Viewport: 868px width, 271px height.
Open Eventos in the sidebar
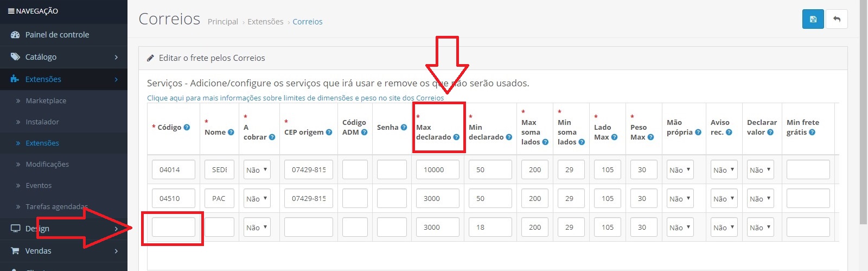[39, 185]
